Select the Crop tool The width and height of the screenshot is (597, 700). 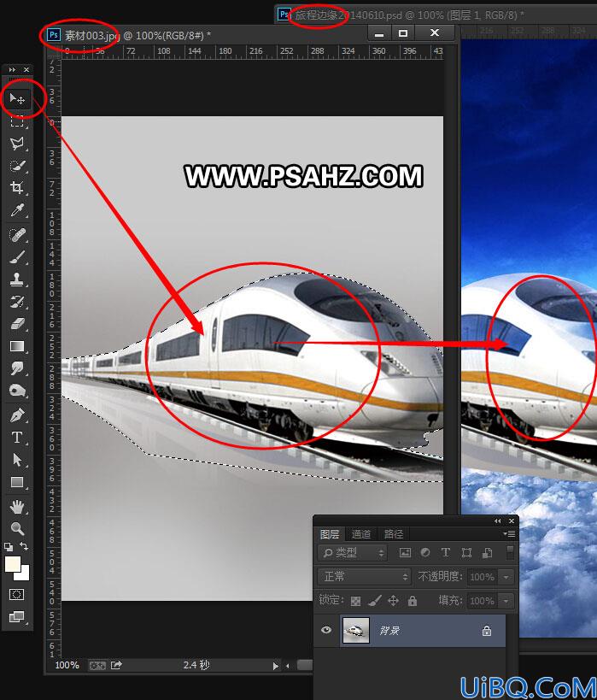tap(17, 187)
